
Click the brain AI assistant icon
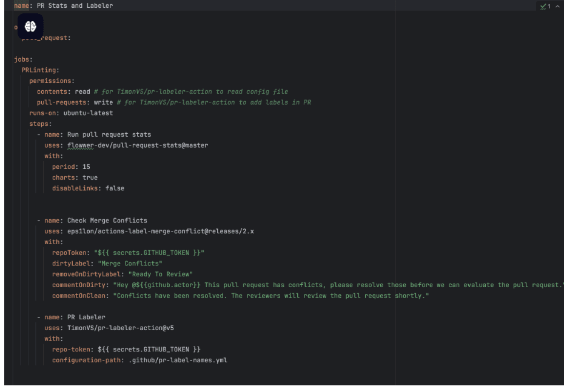(30, 26)
